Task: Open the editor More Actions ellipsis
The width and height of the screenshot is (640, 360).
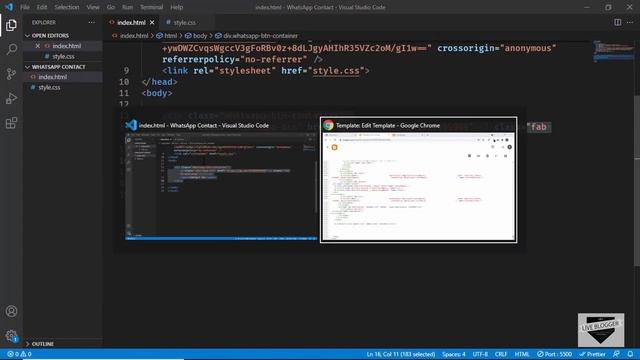Action: [630, 22]
